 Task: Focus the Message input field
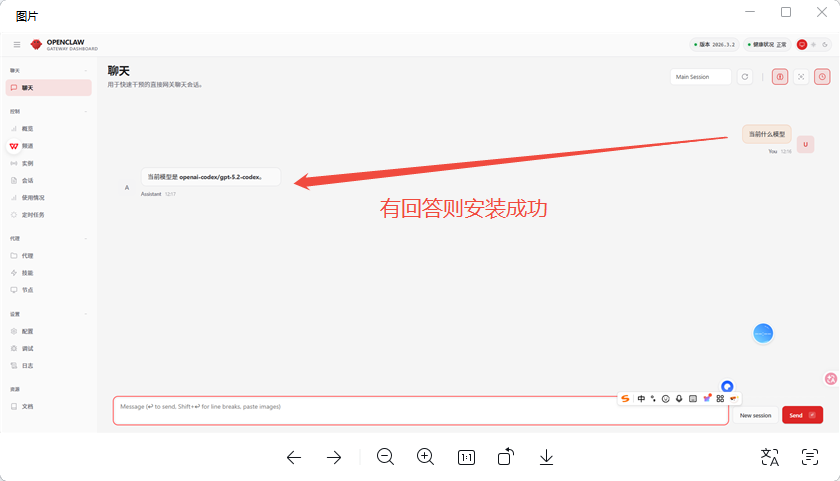[x=421, y=411]
